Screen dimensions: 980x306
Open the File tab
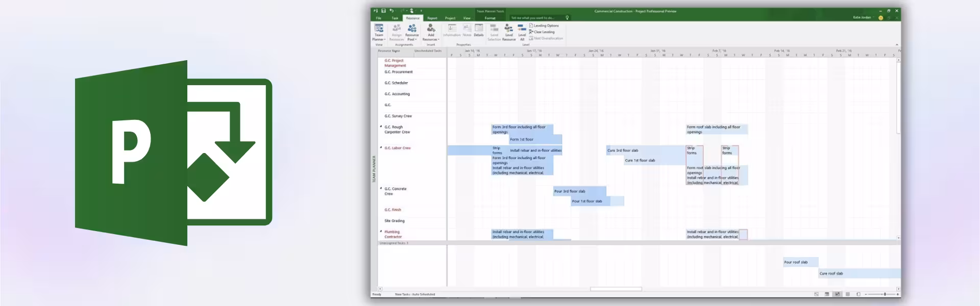point(379,18)
